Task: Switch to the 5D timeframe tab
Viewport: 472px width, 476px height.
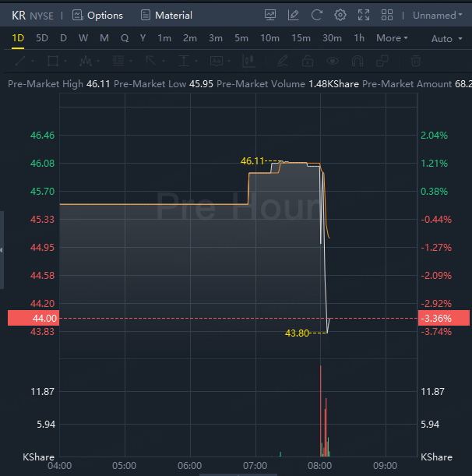Action: (x=42, y=38)
